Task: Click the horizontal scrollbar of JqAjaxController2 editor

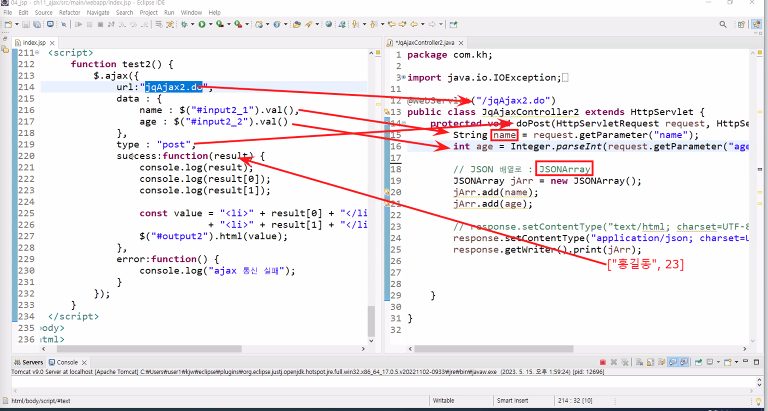Action: (494, 349)
